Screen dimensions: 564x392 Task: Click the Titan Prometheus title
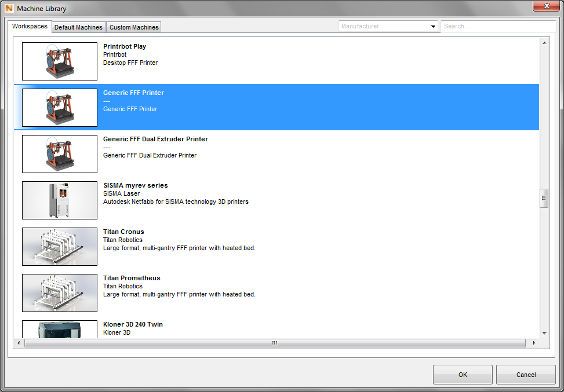coord(132,278)
